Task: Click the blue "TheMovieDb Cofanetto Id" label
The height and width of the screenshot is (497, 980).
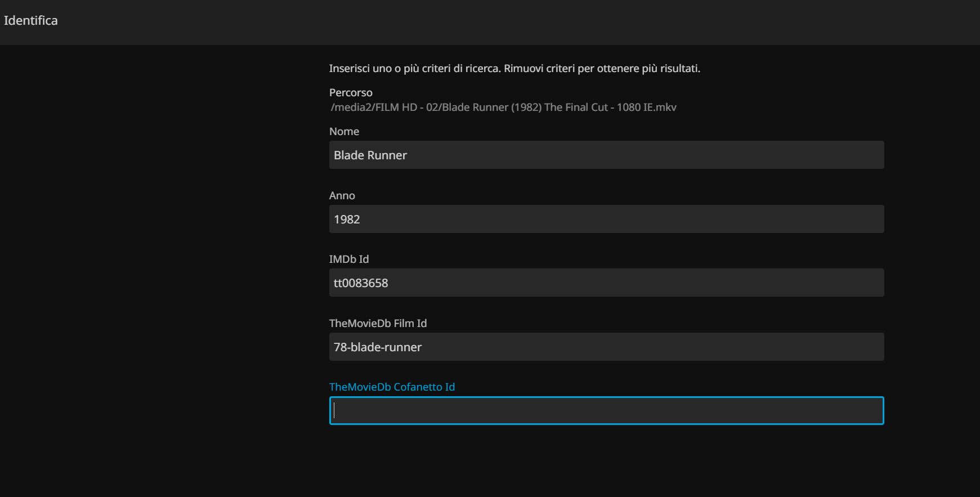Action: click(x=392, y=387)
